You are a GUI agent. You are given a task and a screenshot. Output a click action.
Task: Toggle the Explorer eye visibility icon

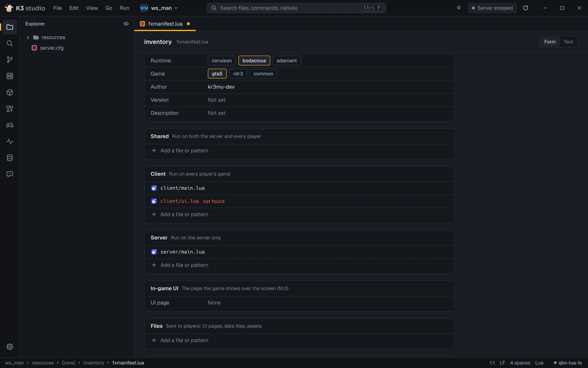tap(126, 24)
